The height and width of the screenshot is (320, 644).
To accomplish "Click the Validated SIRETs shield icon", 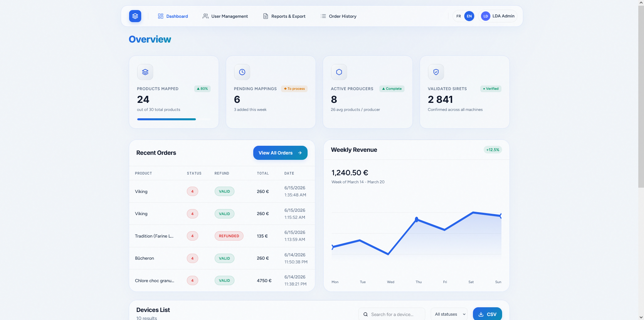I will (436, 72).
